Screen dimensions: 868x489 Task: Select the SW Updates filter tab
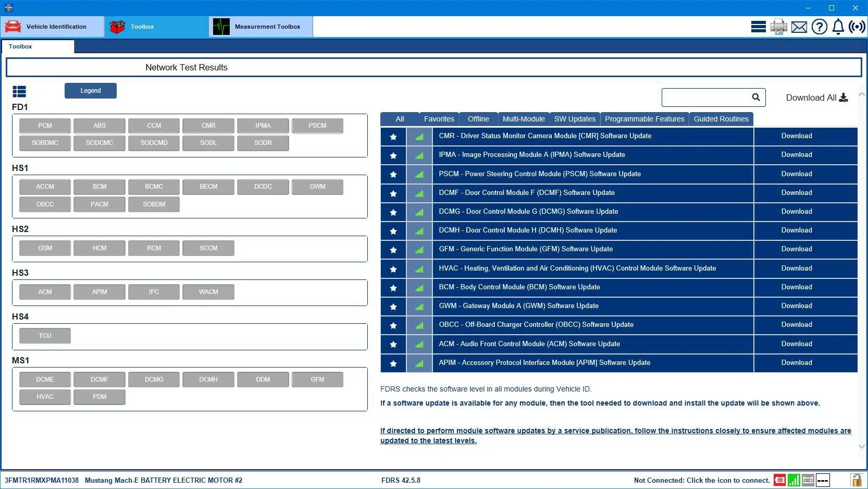575,119
